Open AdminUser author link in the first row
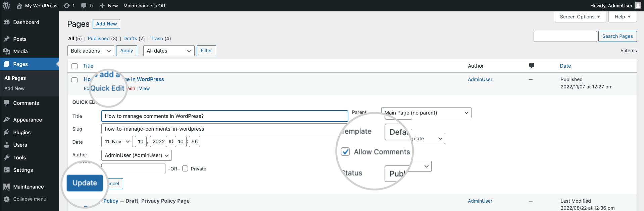Viewport: 644px width, 211px height. [480, 79]
